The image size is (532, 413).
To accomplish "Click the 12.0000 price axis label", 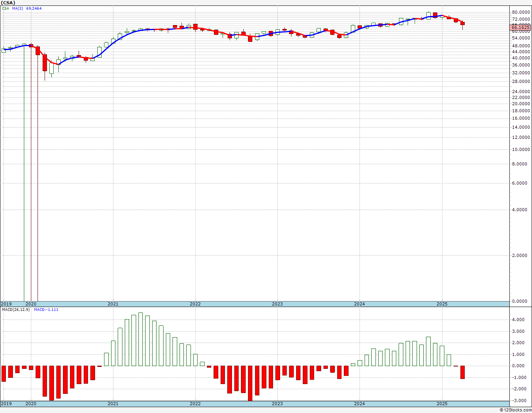I will tap(521, 137).
